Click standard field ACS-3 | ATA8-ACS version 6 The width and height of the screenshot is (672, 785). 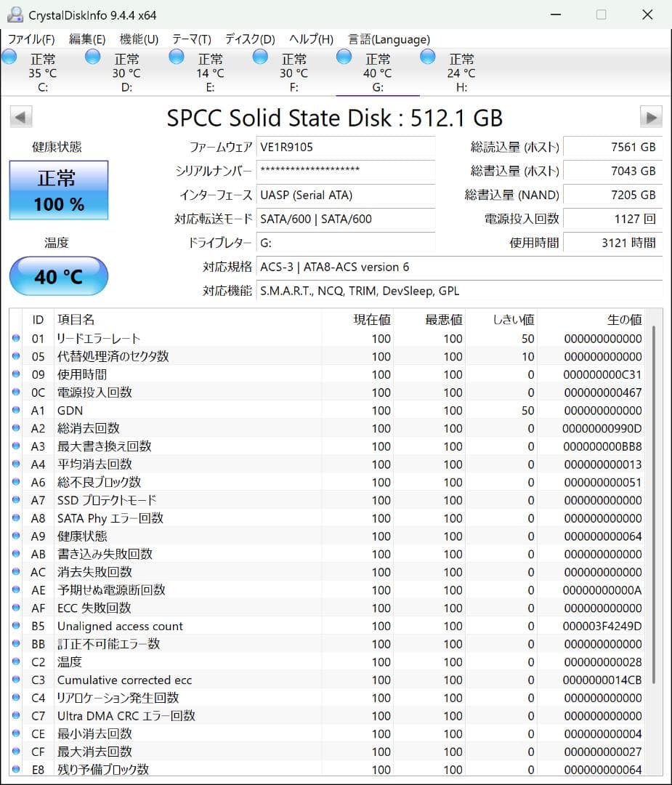(459, 267)
